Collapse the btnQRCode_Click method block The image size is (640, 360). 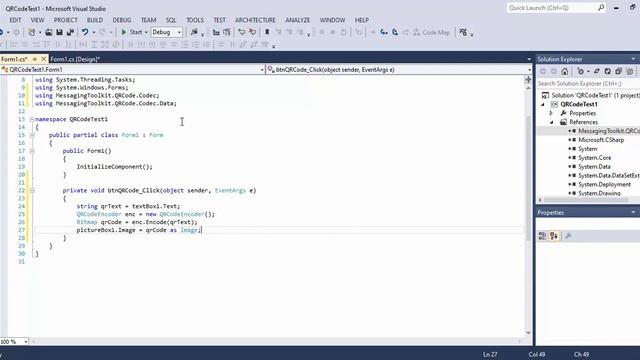coord(31,191)
